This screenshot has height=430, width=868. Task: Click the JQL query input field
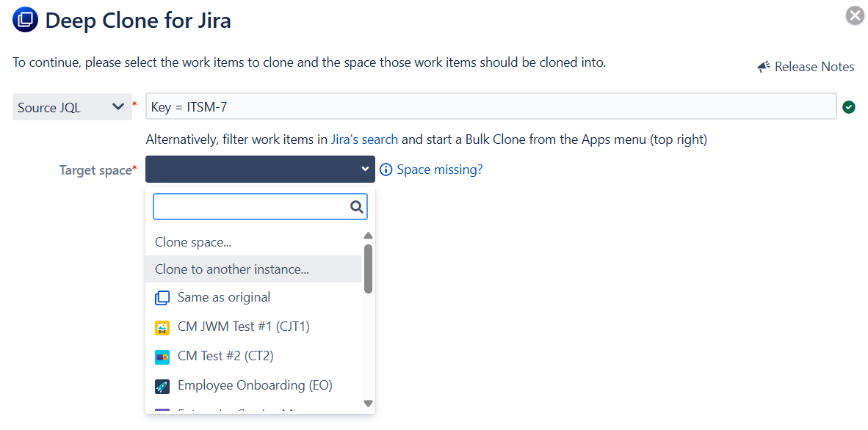pos(491,107)
